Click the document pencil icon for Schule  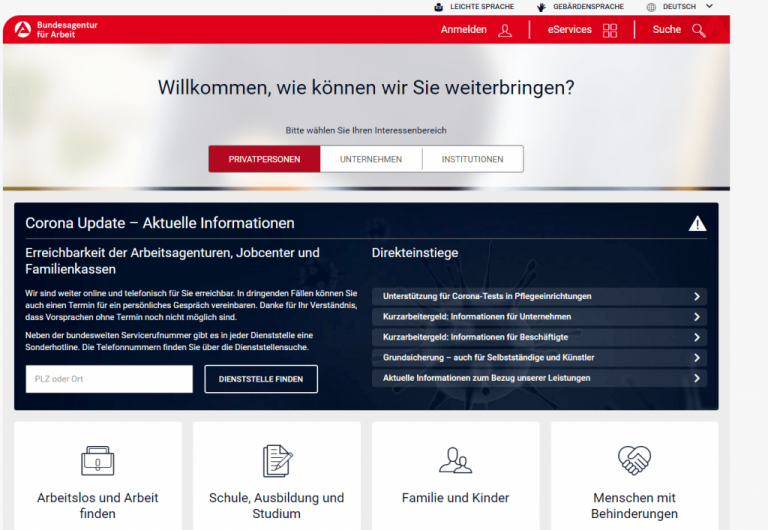(x=277, y=460)
